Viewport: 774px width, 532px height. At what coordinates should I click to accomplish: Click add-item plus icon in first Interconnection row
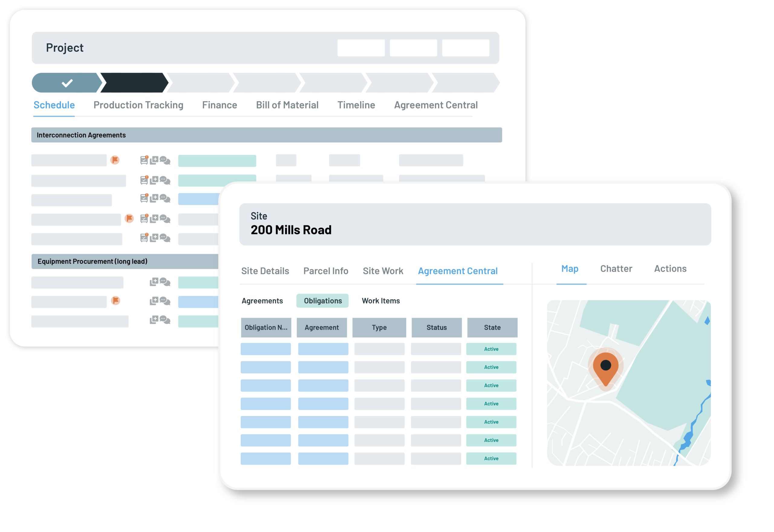coord(154,161)
